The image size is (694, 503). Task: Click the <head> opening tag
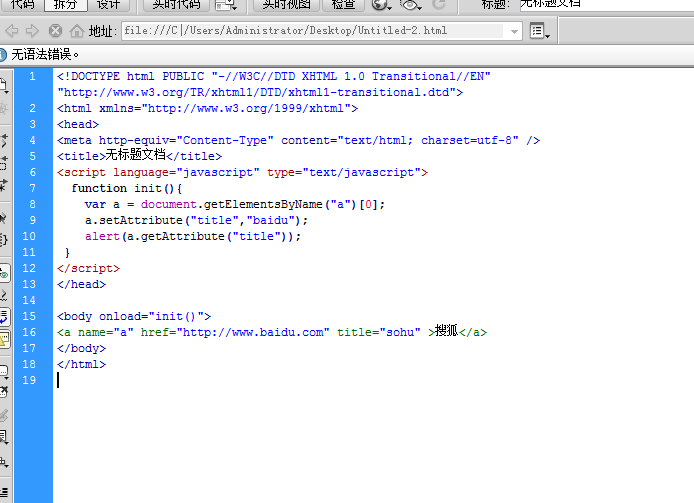click(78, 124)
